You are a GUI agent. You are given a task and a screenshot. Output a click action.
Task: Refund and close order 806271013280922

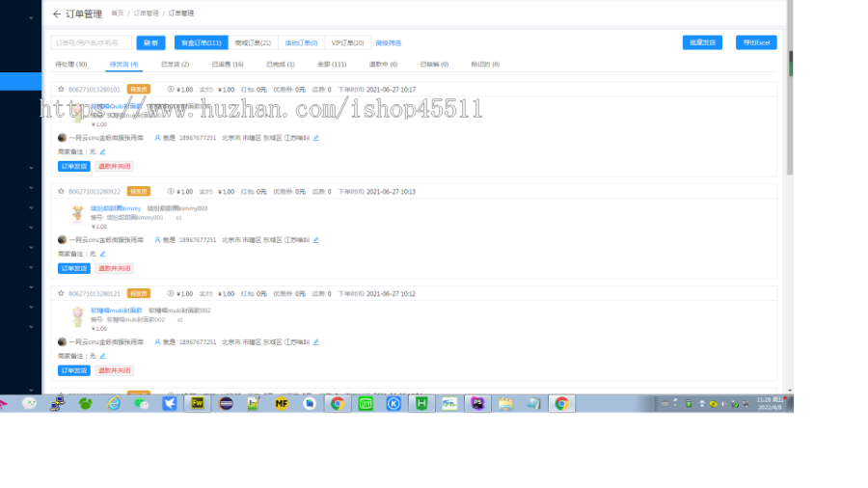(x=114, y=268)
